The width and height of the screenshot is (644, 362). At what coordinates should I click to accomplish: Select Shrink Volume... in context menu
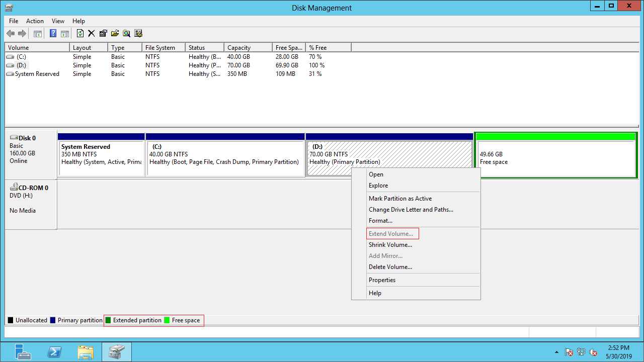click(390, 245)
